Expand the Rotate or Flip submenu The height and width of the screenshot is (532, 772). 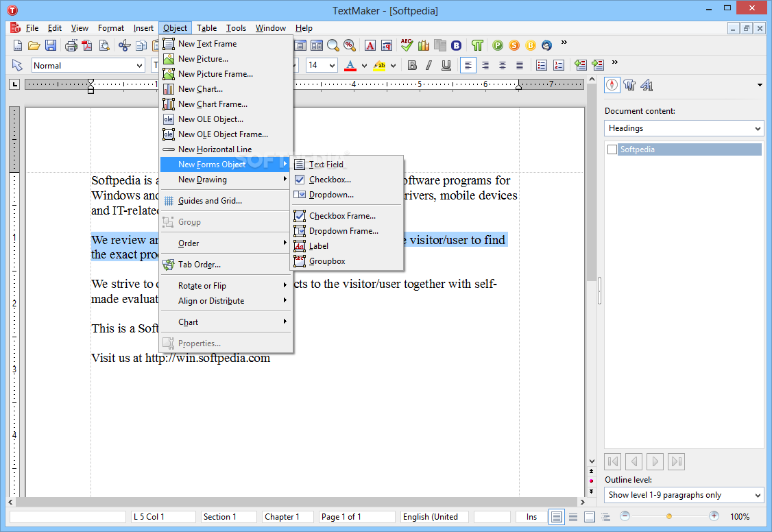tap(226, 286)
